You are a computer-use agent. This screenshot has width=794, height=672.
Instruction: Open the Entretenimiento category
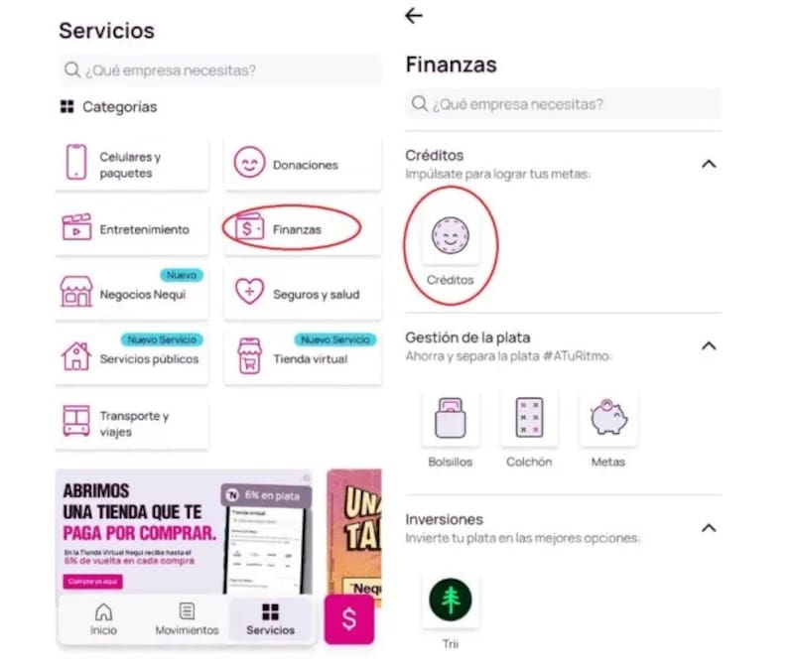[x=132, y=229]
